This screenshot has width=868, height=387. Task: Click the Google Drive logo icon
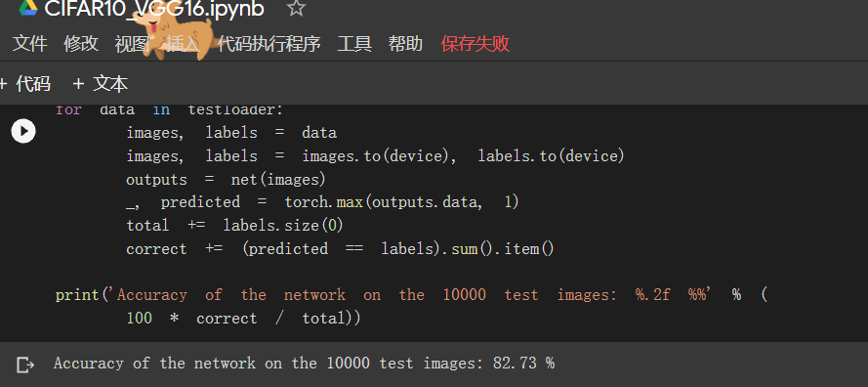(x=27, y=8)
